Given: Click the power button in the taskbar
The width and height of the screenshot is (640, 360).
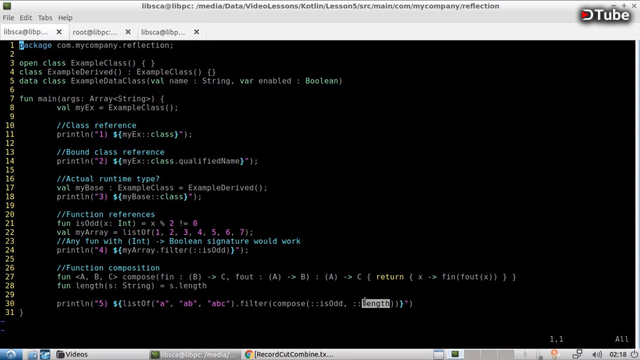Looking at the screenshot, I should click(x=634, y=354).
